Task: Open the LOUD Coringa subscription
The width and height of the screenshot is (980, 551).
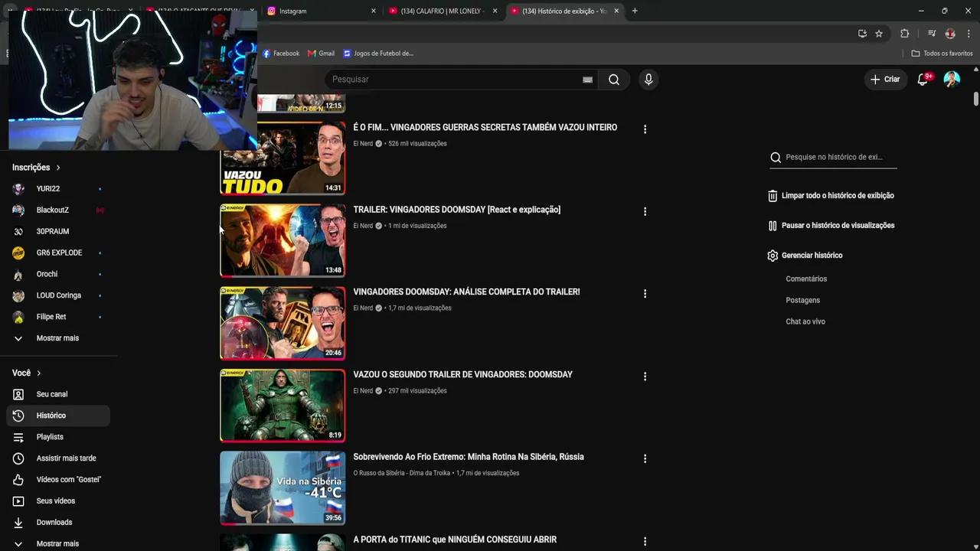Action: tap(57, 295)
